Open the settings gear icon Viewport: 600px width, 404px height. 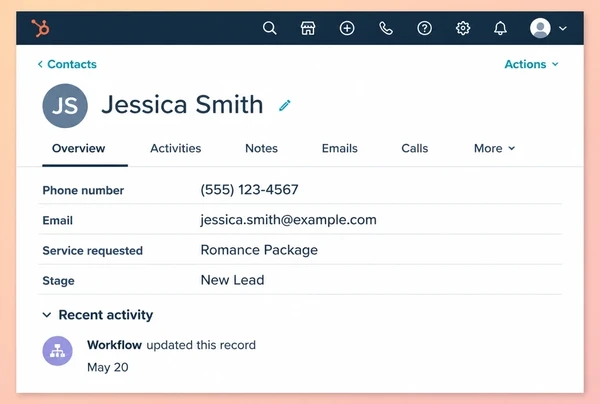click(x=463, y=28)
